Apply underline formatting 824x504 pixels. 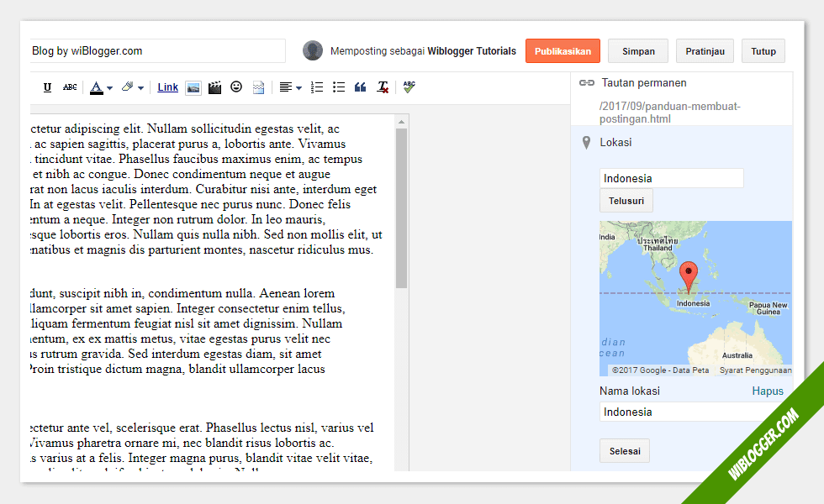click(x=47, y=87)
